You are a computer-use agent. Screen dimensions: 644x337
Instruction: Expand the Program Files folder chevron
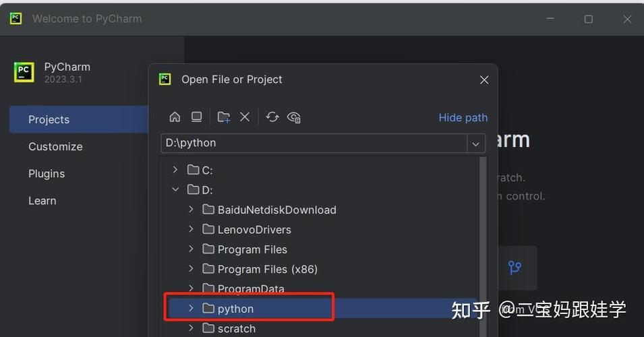[191, 248]
